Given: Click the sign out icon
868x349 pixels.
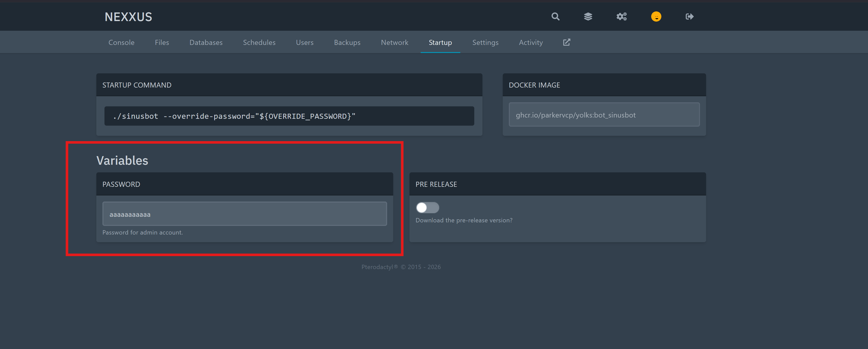Looking at the screenshot, I should click(689, 16).
